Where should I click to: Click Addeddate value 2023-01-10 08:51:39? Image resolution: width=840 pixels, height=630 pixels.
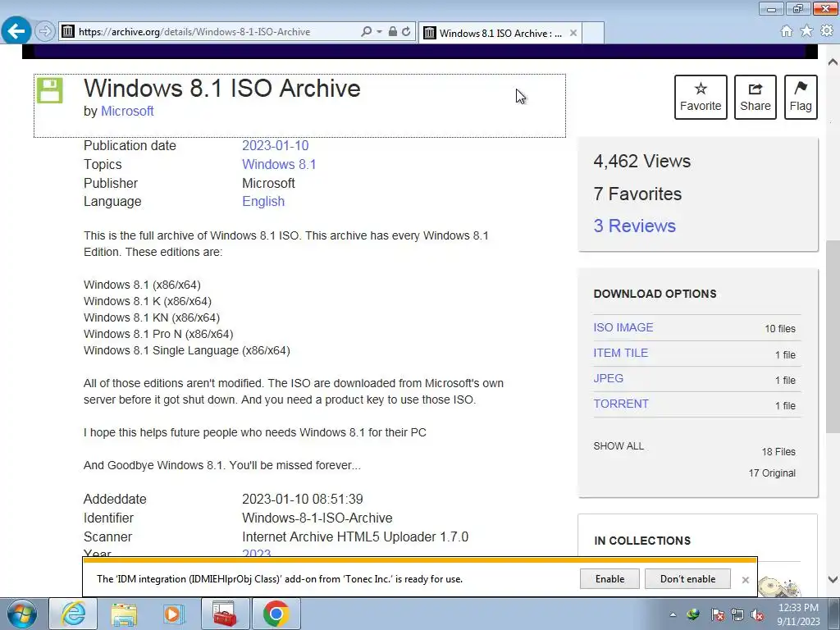[x=303, y=500]
